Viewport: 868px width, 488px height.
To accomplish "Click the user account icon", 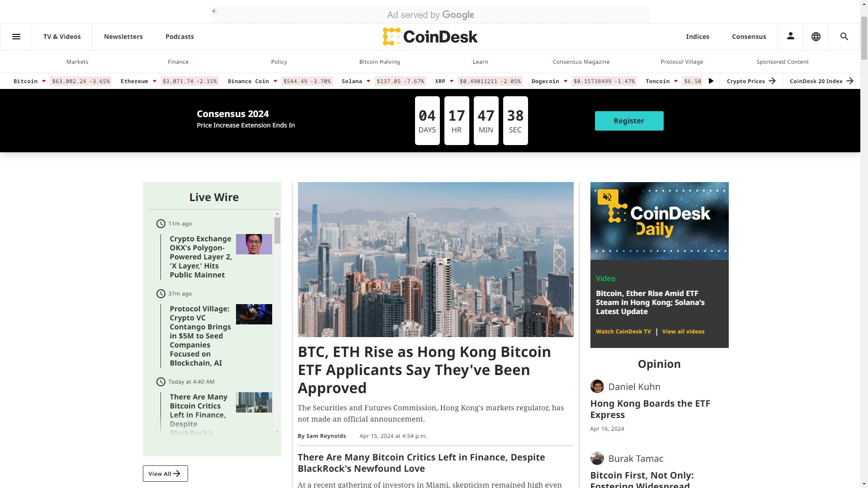I will tap(790, 36).
